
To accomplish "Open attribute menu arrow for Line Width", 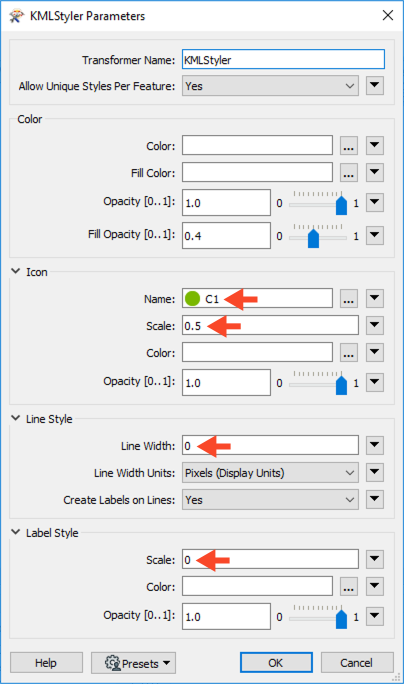I will click(375, 445).
